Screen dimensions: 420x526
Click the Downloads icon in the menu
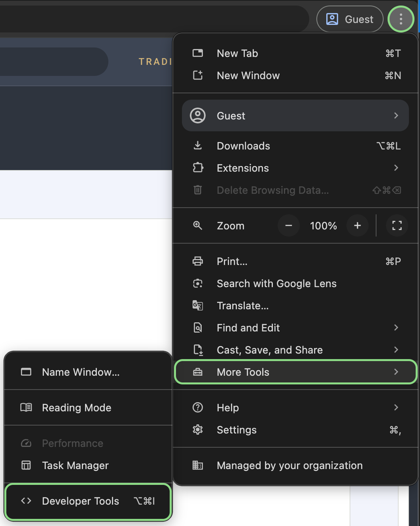tap(198, 146)
